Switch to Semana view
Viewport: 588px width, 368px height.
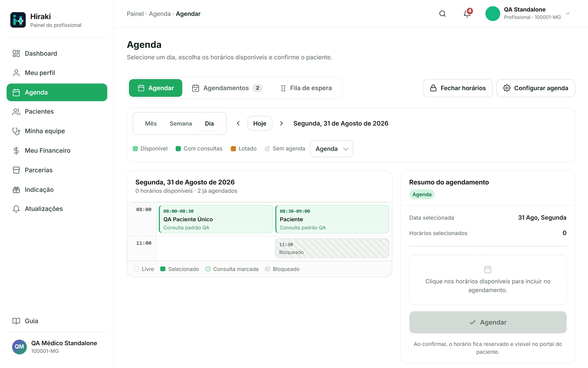(181, 124)
